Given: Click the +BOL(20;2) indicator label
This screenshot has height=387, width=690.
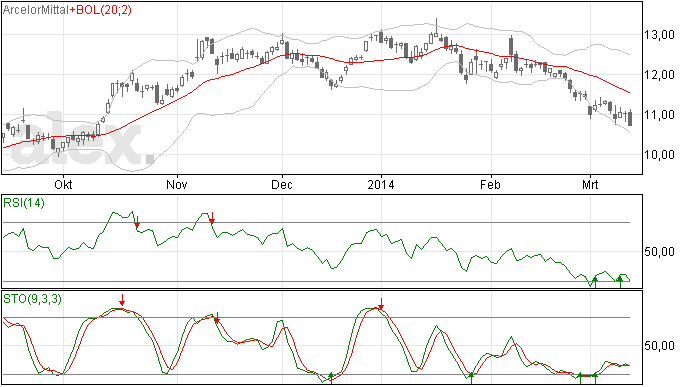Looking at the screenshot, I should tap(100, 10).
